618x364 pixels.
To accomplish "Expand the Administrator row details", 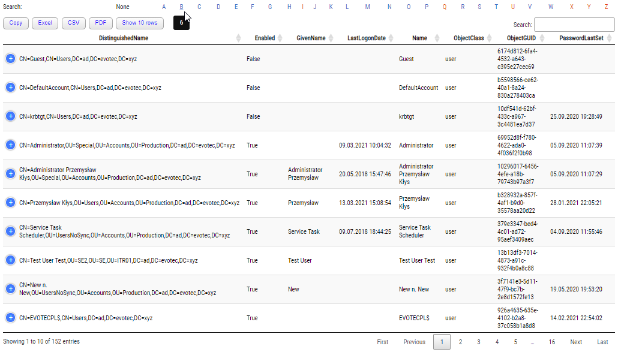I will tap(10, 145).
